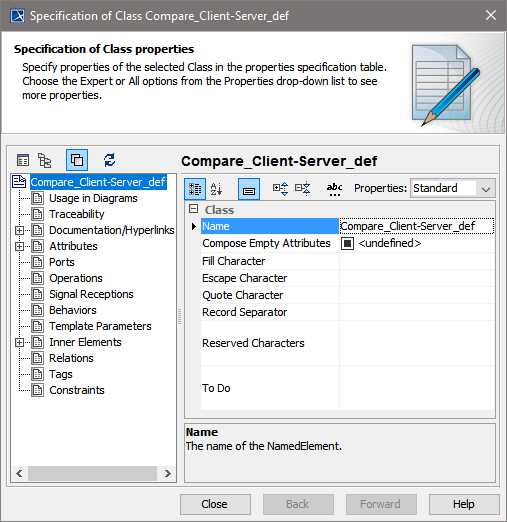Screen dimensions: 507x522
Task: Toggle categorized view of properties
Action: click(195, 189)
